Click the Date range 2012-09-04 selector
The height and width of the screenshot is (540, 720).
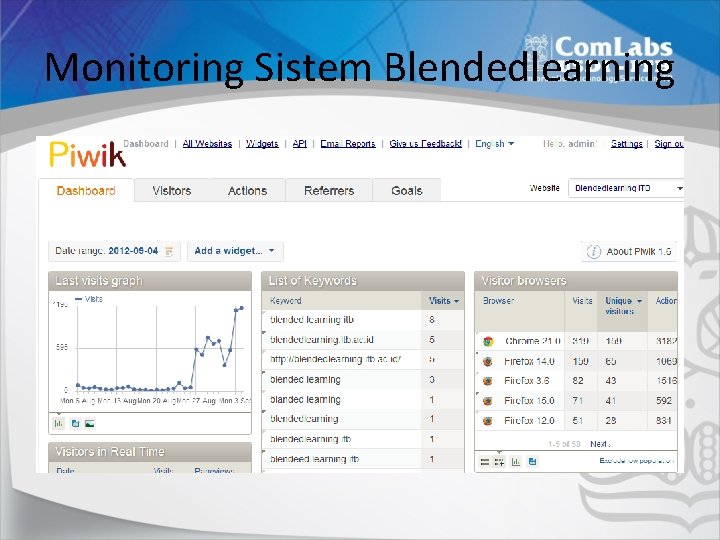pyautogui.click(x=114, y=251)
